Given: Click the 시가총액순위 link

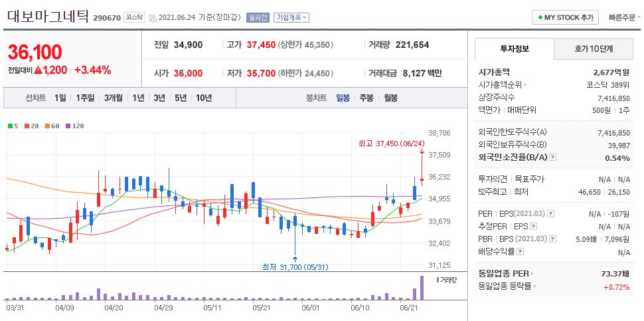Looking at the screenshot, I should pyautogui.click(x=500, y=85).
